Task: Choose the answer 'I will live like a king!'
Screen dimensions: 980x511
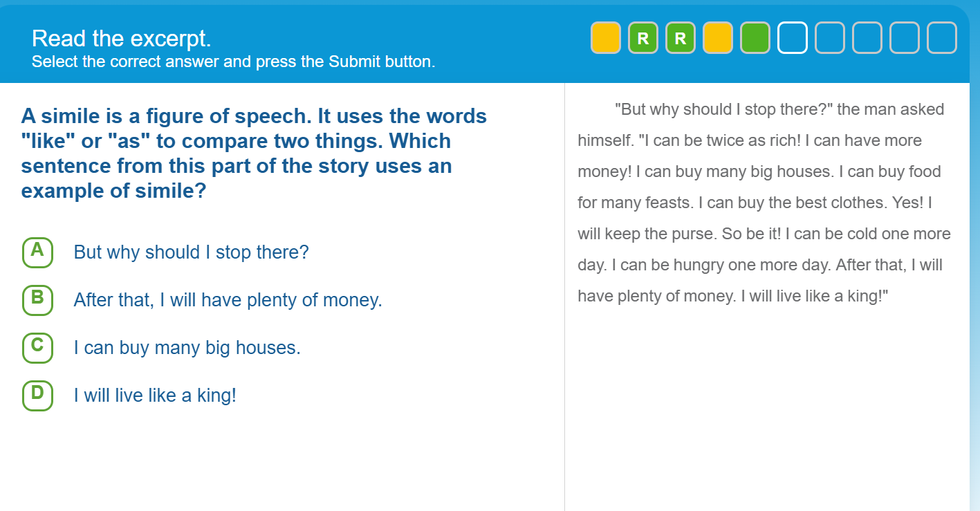Action: click(155, 396)
